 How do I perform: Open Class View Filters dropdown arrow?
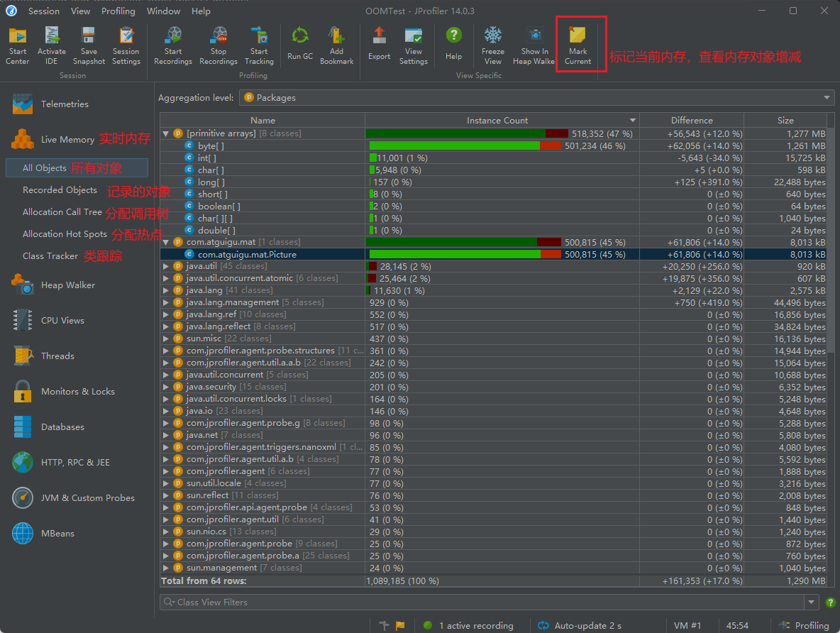pos(811,602)
